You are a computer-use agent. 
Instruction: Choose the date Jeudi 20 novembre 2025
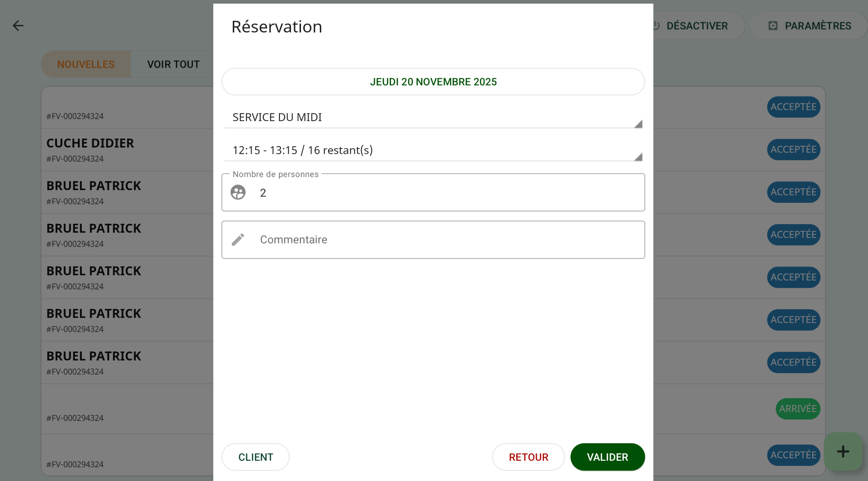pyautogui.click(x=433, y=82)
